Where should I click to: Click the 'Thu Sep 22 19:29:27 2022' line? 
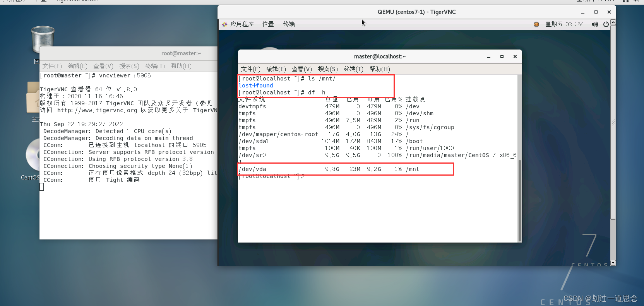(x=82, y=124)
